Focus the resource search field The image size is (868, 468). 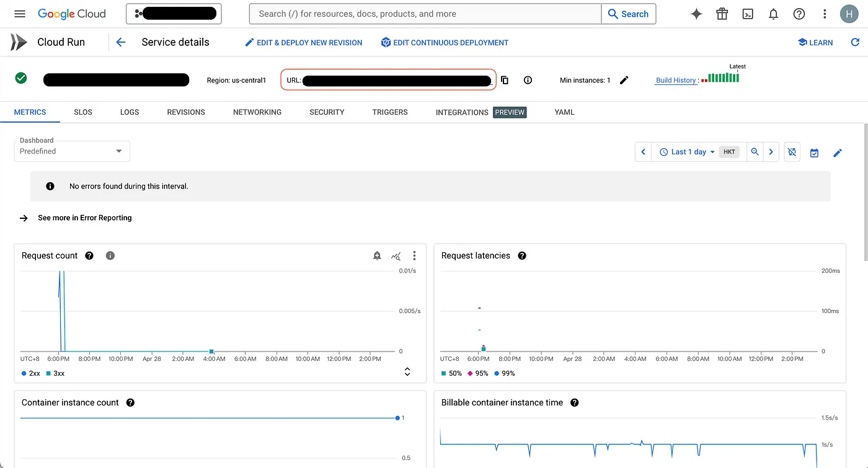point(425,14)
